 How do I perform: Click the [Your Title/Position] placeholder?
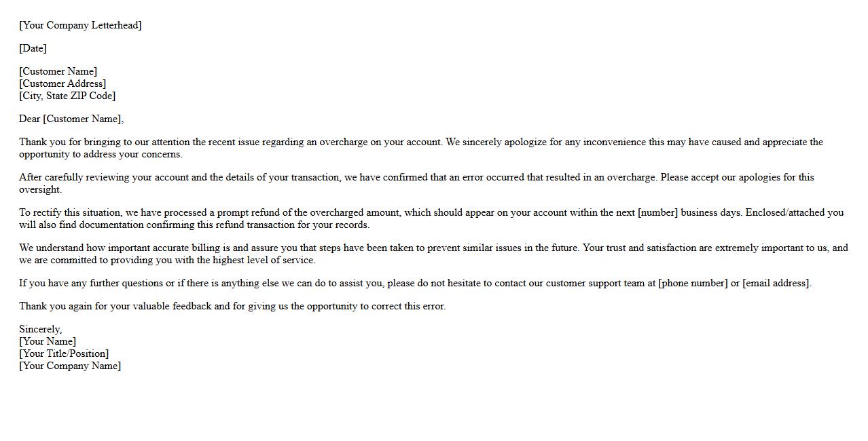point(64,353)
